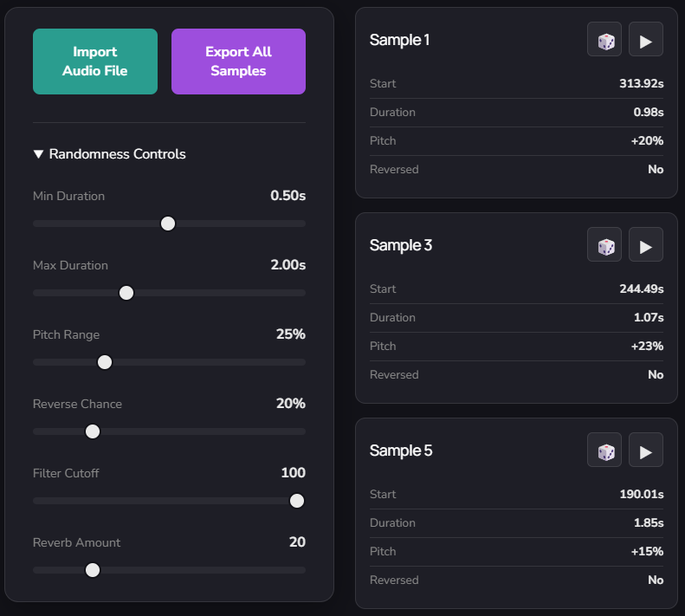
Task: Click Import Audio File button
Action: (95, 62)
